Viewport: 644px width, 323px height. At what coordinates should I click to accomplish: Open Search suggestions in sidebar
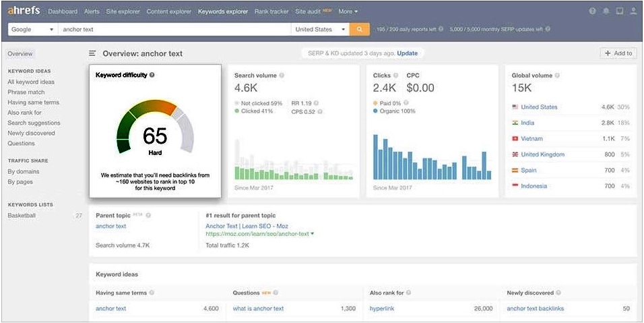click(34, 123)
